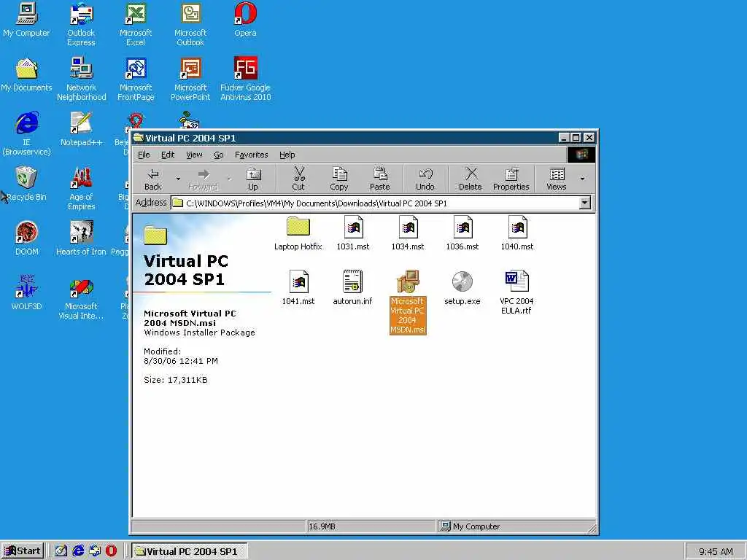747x560 pixels.
Task: Expand the Address bar dropdown
Action: point(584,203)
